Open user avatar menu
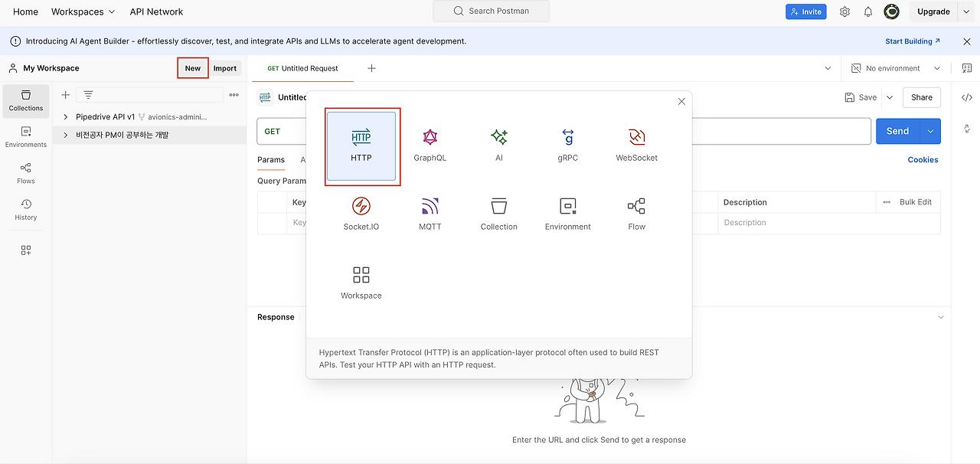This screenshot has width=980, height=464. pyautogui.click(x=891, y=11)
